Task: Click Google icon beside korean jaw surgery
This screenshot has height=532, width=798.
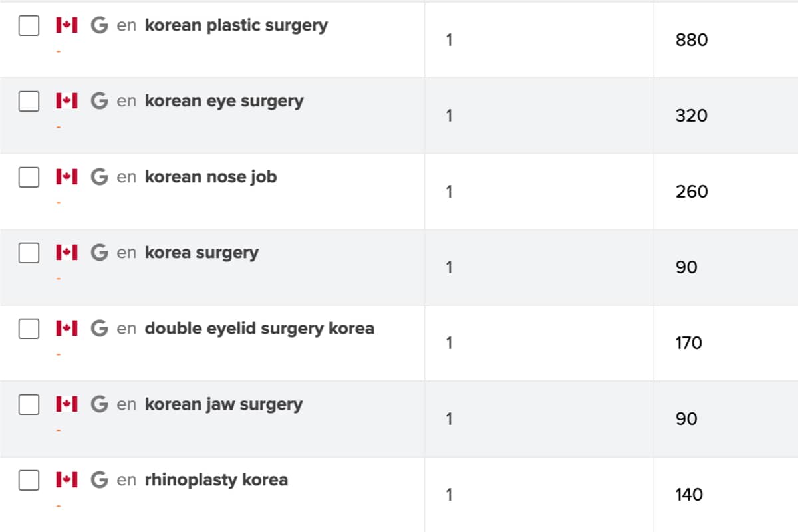Action: click(99, 404)
